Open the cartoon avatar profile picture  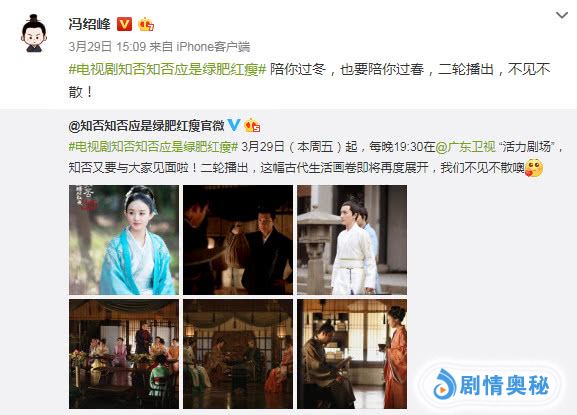[34, 33]
